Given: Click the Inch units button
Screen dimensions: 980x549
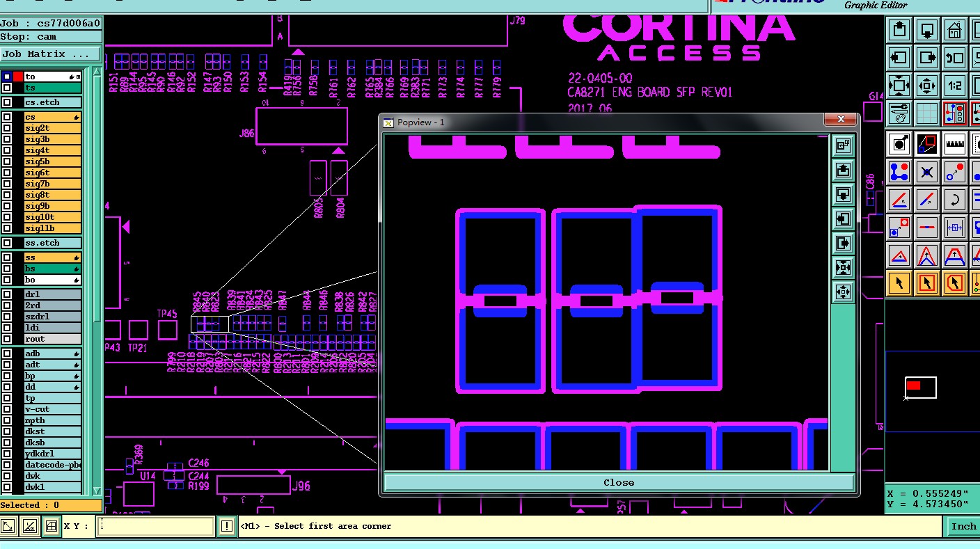Looking at the screenshot, I should pyautogui.click(x=963, y=526).
